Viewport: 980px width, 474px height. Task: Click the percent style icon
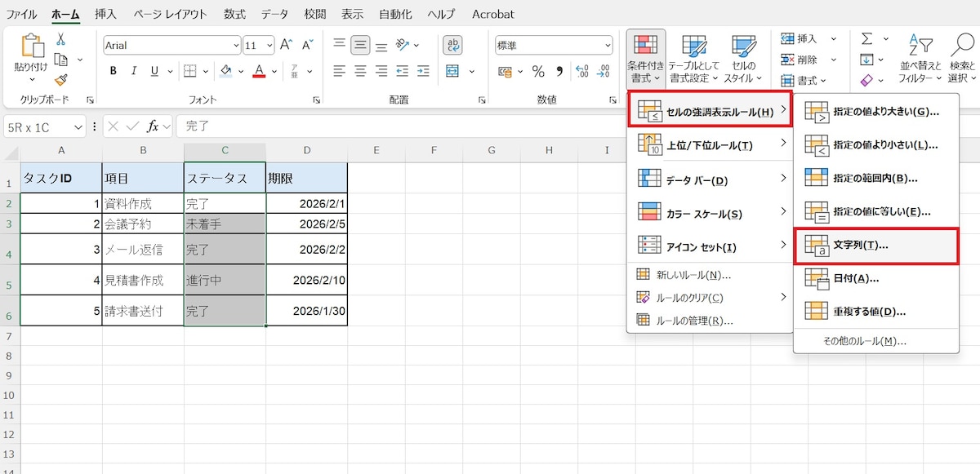538,71
